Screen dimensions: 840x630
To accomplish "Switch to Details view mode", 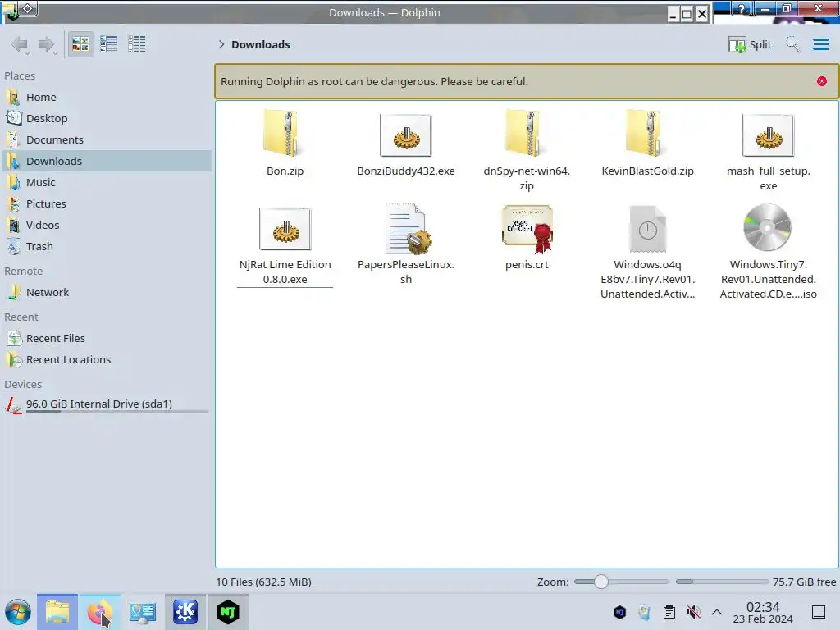I will [x=137, y=44].
